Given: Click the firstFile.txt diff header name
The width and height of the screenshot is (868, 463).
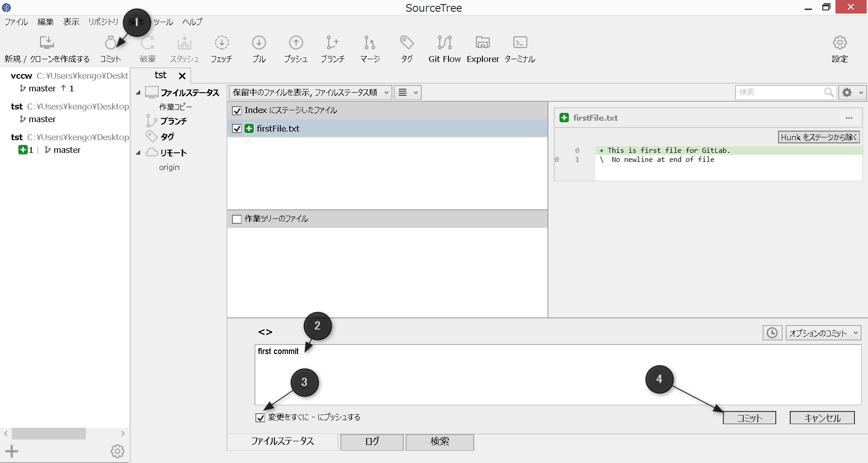Looking at the screenshot, I should coord(595,118).
